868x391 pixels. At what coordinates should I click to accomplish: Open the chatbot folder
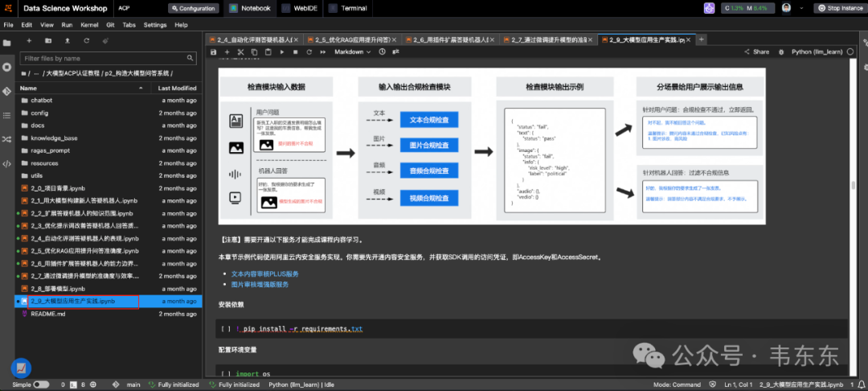coord(42,101)
